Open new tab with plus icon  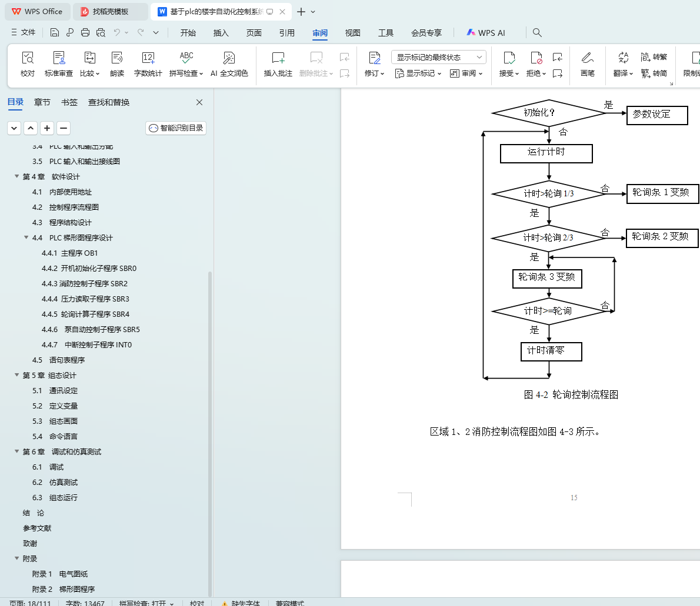tap(301, 12)
